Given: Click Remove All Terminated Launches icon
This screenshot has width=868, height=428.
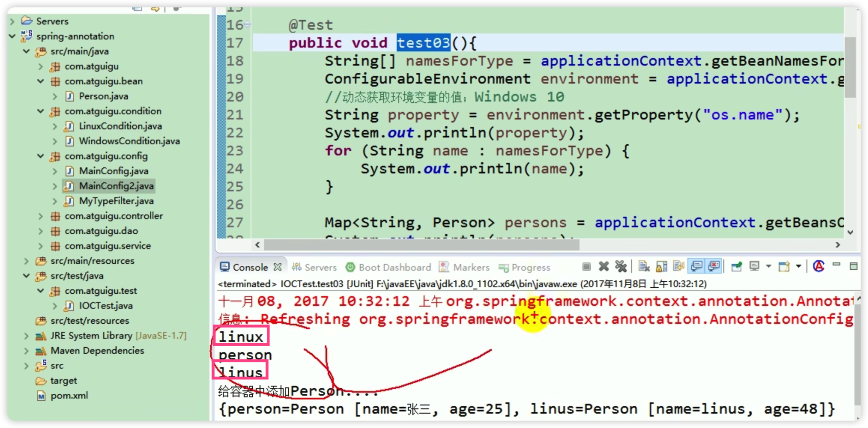Looking at the screenshot, I should (x=621, y=267).
